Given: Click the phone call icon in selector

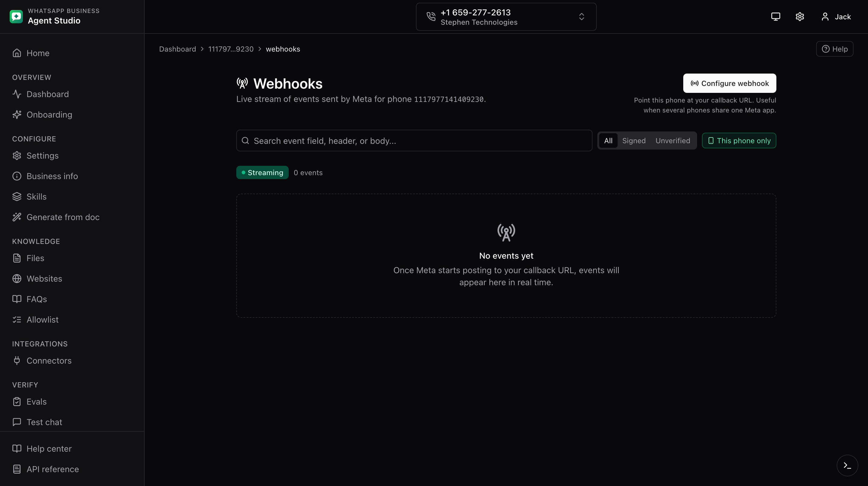Looking at the screenshot, I should 431,17.
